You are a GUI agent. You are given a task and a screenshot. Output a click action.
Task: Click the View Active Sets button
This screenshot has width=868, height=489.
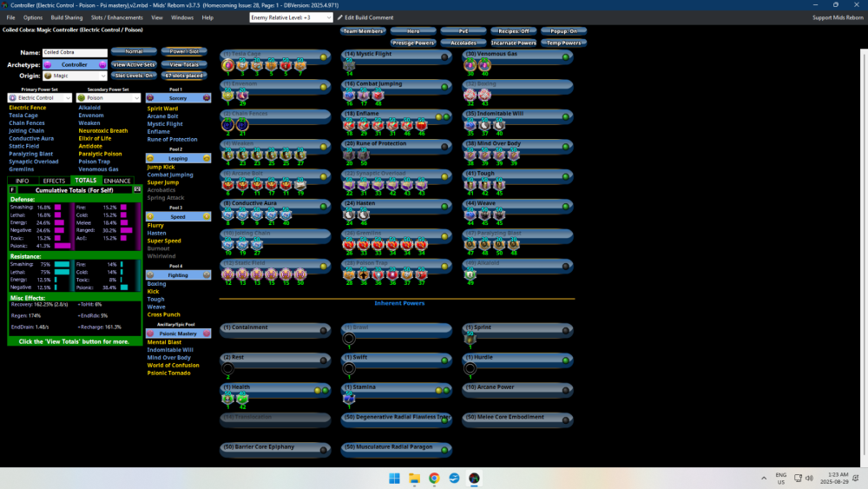click(134, 64)
